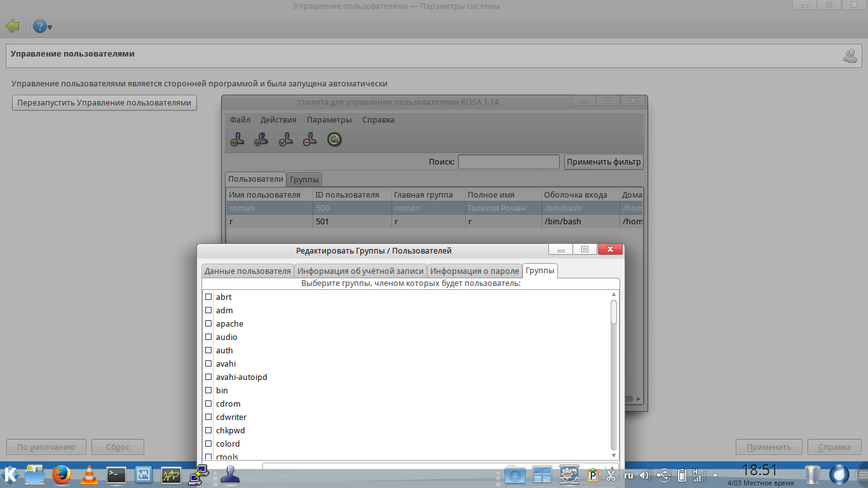Open the Параметры menu
Screen dimensions: 868x488
[x=329, y=119]
